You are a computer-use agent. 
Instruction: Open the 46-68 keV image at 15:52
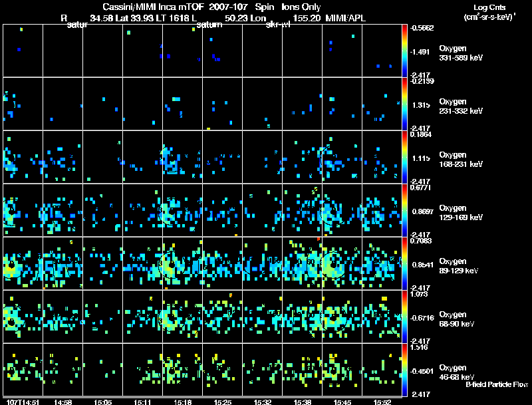coord(382,370)
